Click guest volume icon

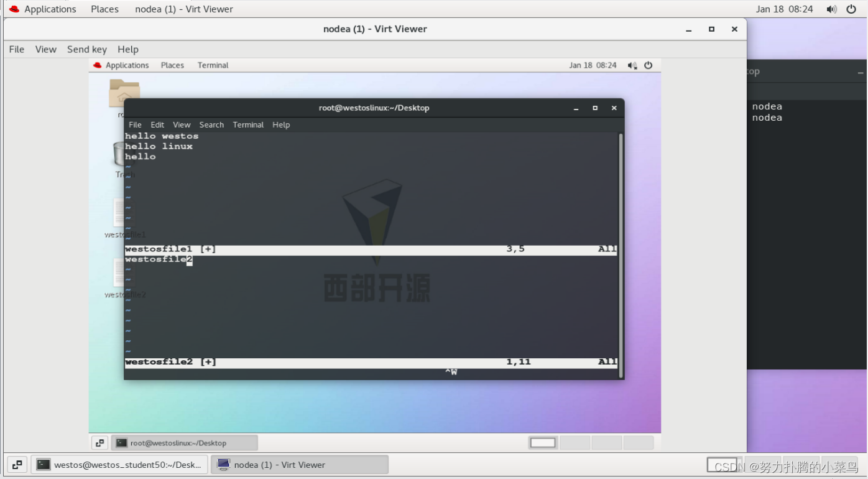632,65
